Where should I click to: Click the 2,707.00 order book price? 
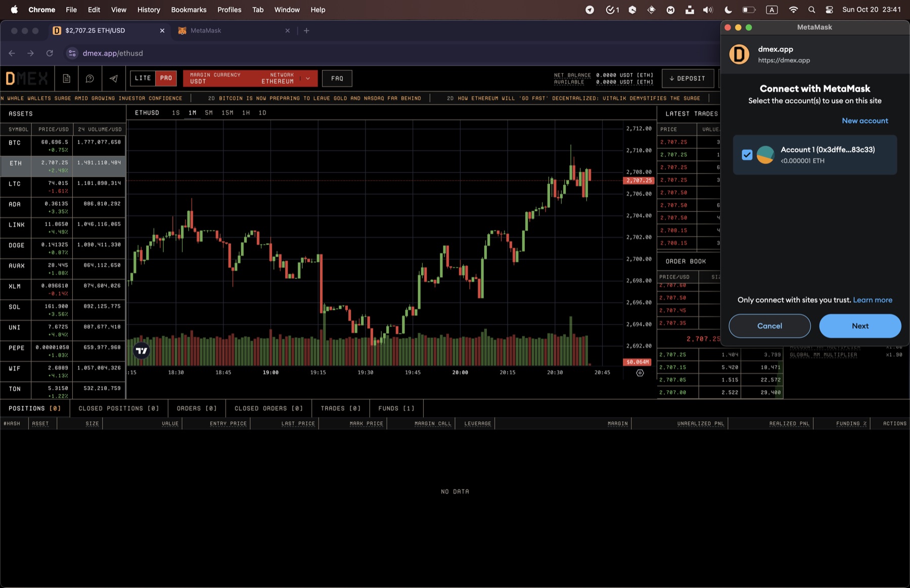pos(673,392)
